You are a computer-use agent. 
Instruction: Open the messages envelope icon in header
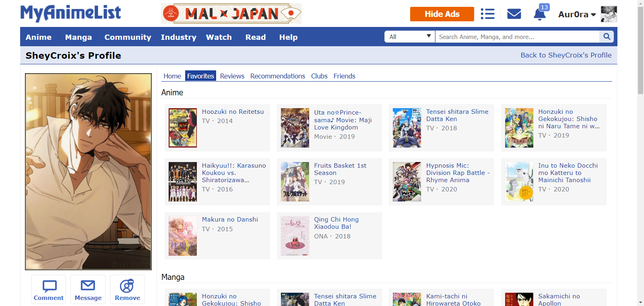coord(514,14)
